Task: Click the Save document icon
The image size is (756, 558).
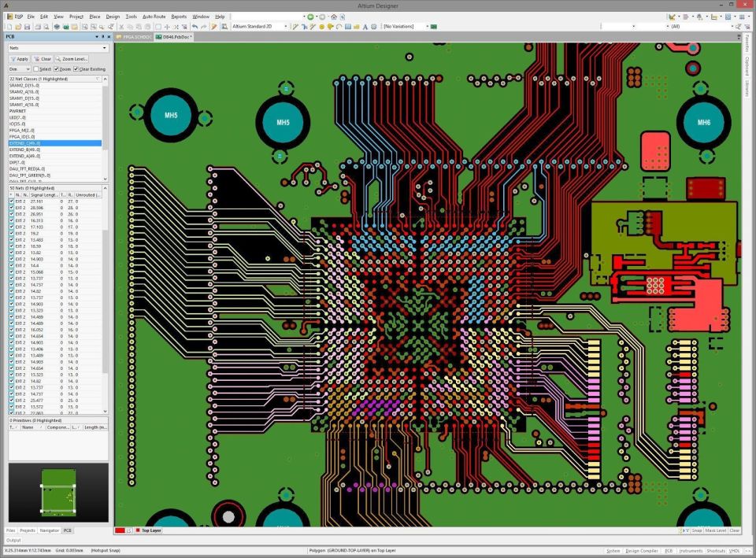Action: (27, 24)
